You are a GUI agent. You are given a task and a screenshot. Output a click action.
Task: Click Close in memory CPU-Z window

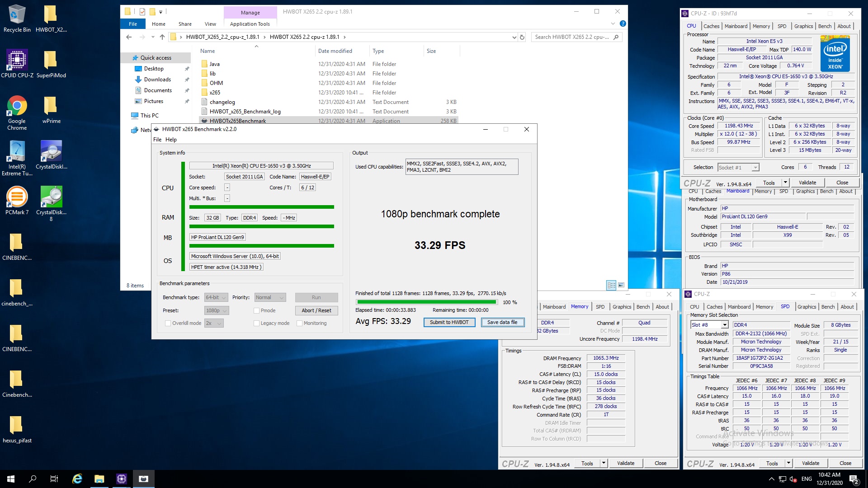(660, 463)
